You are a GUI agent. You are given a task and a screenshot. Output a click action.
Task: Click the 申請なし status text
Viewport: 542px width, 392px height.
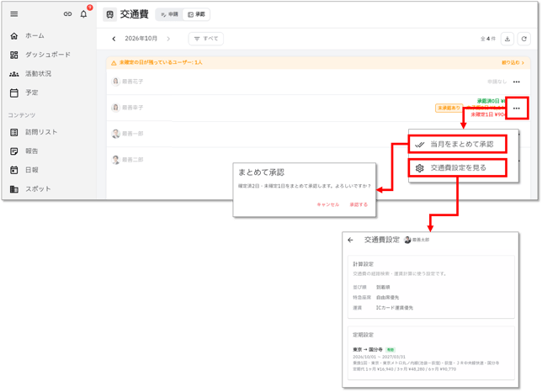click(497, 82)
